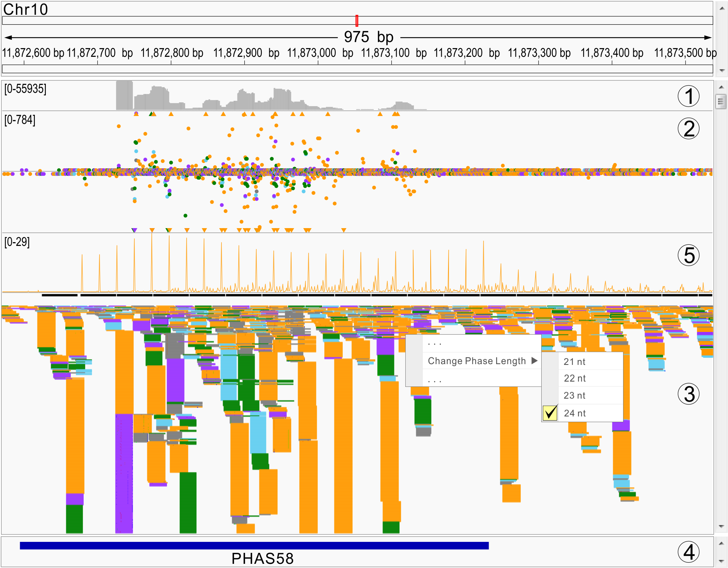728x568 pixels.
Task: Click the feature panel scroll up arrow
Action: pyautogui.click(x=721, y=543)
